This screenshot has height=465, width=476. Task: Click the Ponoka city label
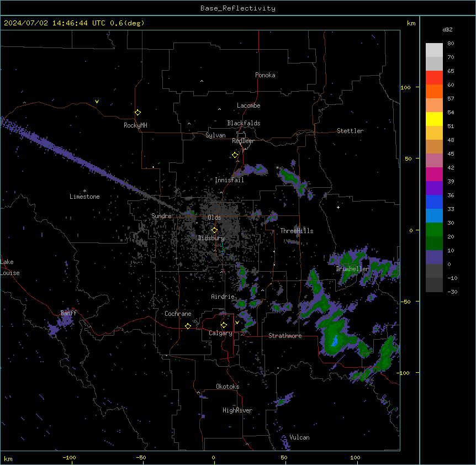pyautogui.click(x=265, y=75)
